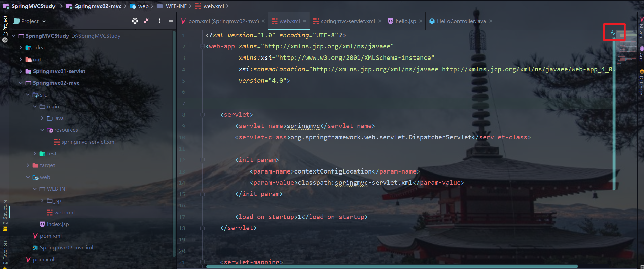
Task: Expand the test folder
Action: (x=35, y=153)
